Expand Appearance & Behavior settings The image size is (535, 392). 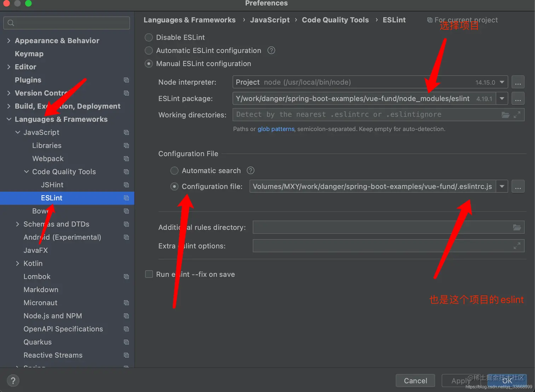[x=9, y=41]
